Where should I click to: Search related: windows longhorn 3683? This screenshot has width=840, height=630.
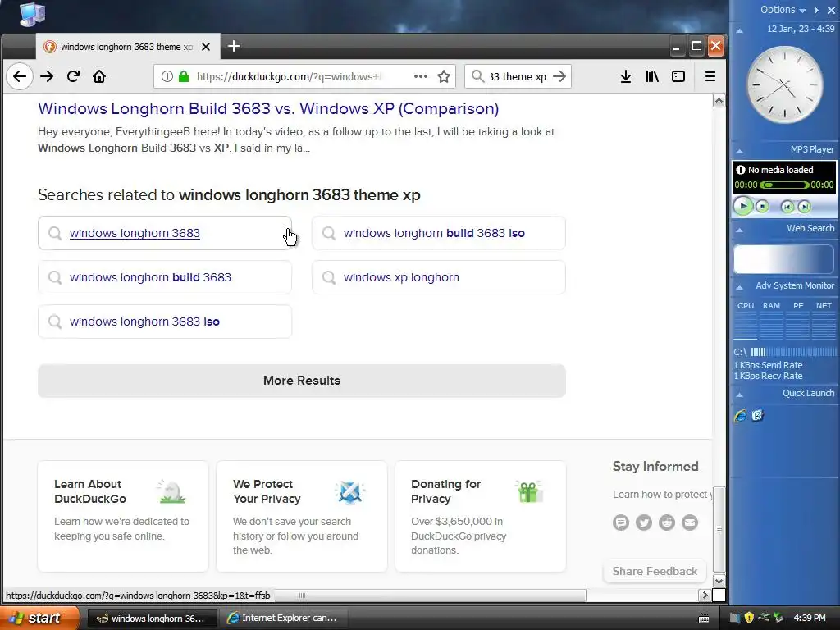165,233
